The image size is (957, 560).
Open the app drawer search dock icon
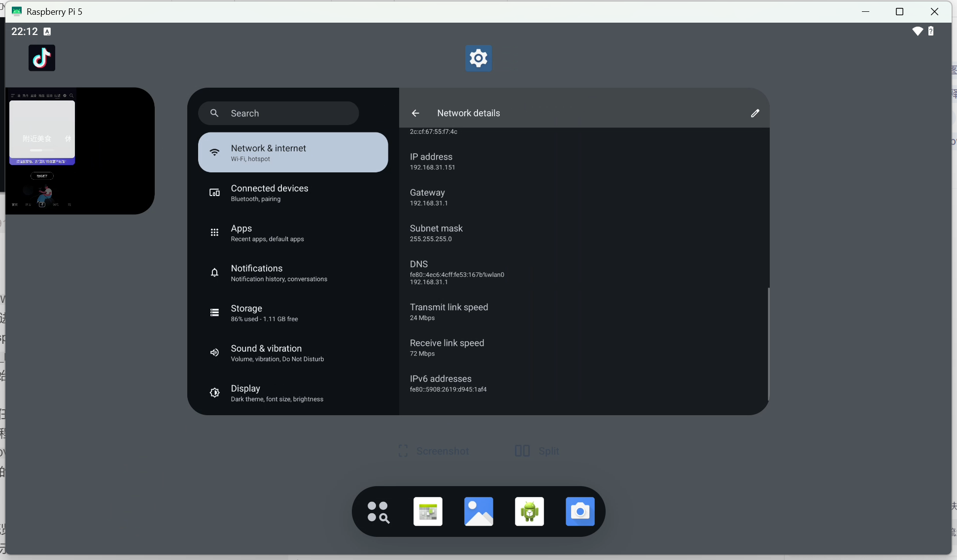(x=378, y=512)
